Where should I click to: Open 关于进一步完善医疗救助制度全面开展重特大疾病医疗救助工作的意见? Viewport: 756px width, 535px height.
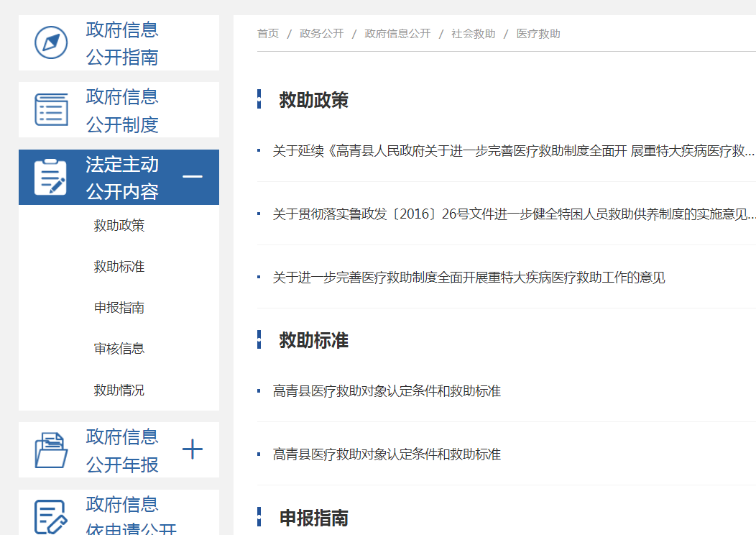(x=469, y=278)
